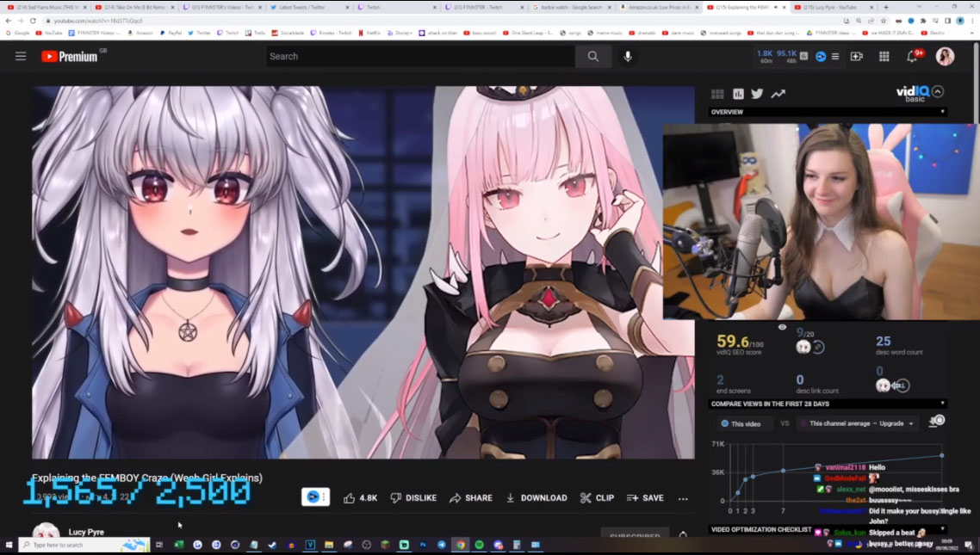Screen dimensions: 980x555
Task: Open the PayPal bookmark
Action: pyautogui.click(x=171, y=33)
